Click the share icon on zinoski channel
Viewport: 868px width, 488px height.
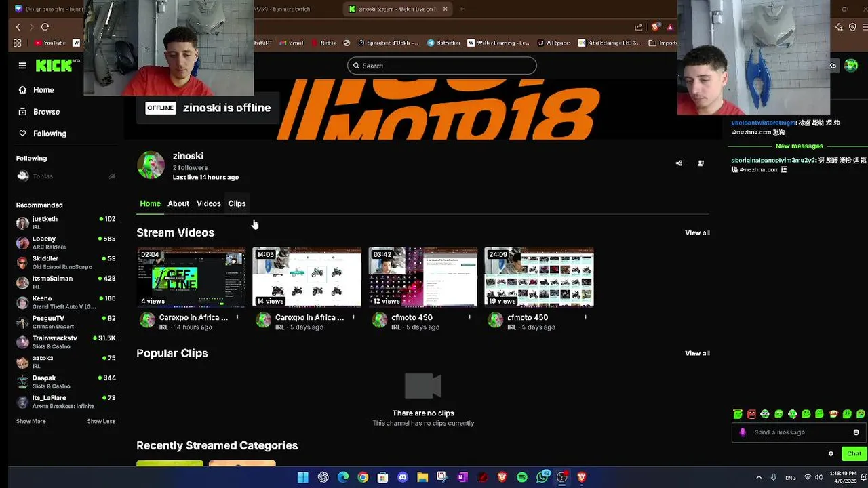679,163
